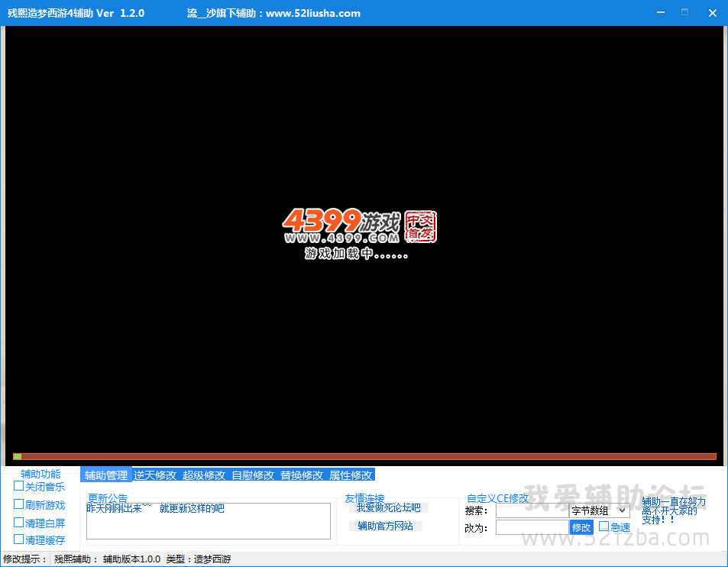Click the game loading progress bar
728x567 pixels.
pos(364,456)
